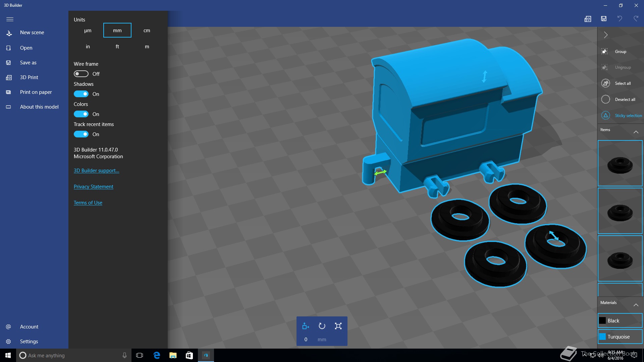
Task: Select the Black material swatch
Action: coord(602,320)
